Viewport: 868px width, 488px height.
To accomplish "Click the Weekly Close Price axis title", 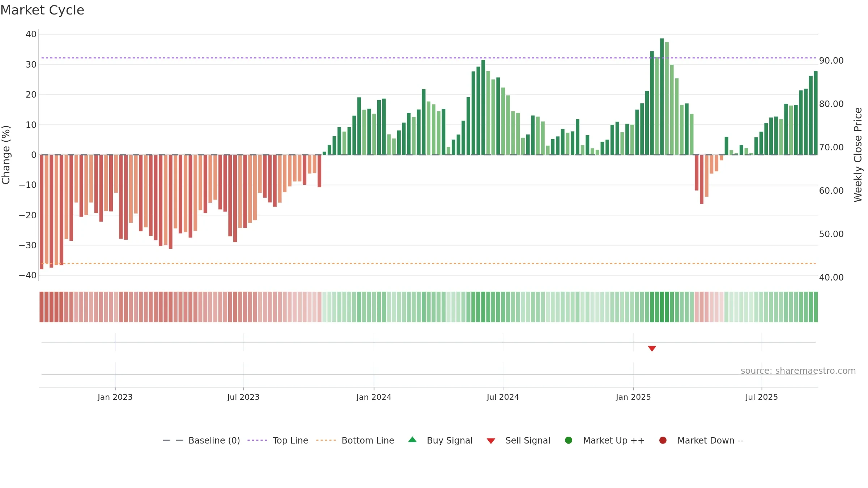I will click(858, 155).
